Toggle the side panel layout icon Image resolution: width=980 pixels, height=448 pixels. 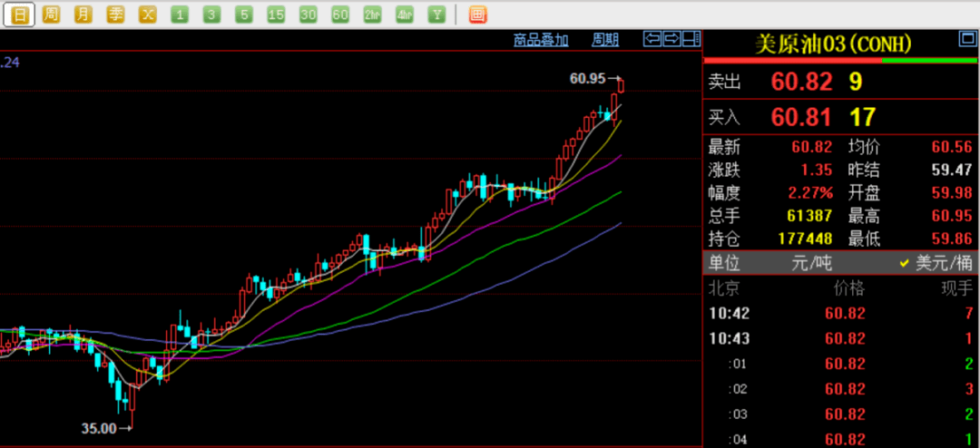click(691, 40)
